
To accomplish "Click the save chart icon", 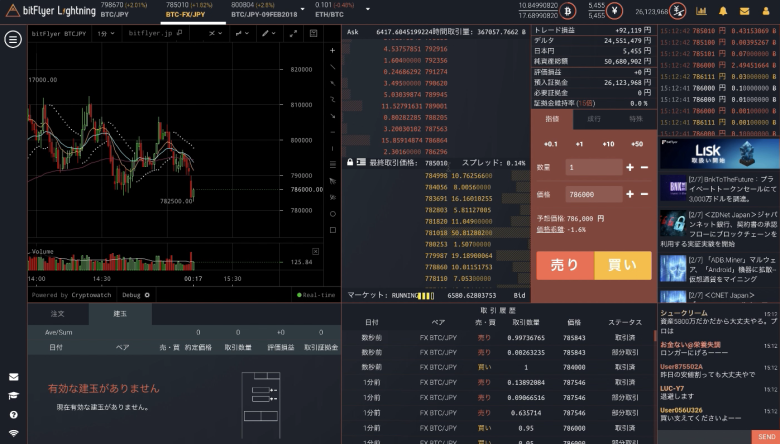I will pos(313,33).
